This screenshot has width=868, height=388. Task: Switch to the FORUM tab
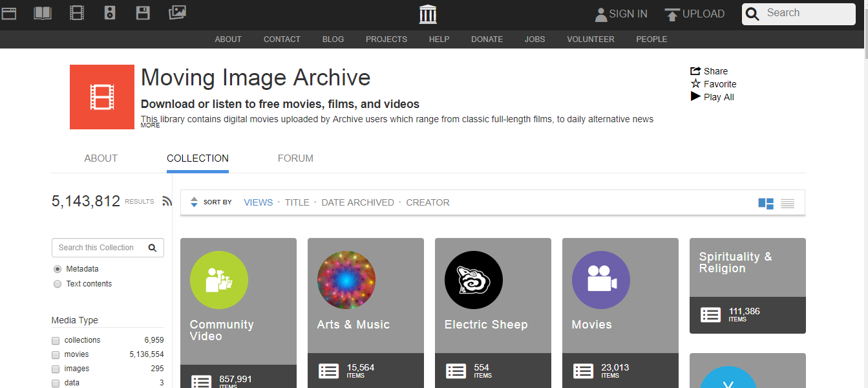point(295,158)
